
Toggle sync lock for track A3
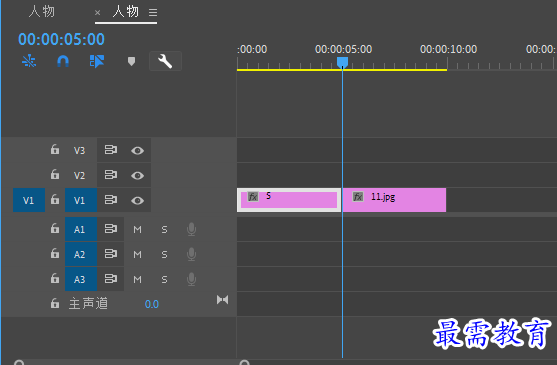110,279
